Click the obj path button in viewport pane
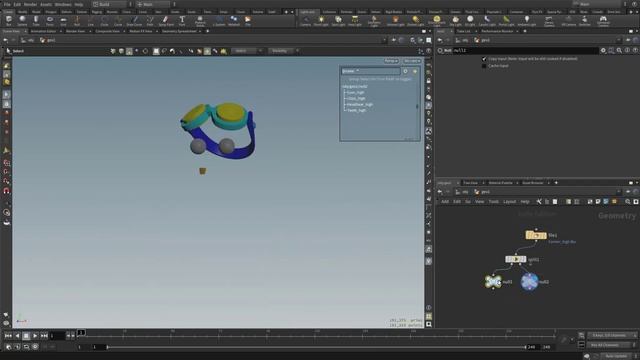The width and height of the screenshot is (640, 360). click(28, 40)
